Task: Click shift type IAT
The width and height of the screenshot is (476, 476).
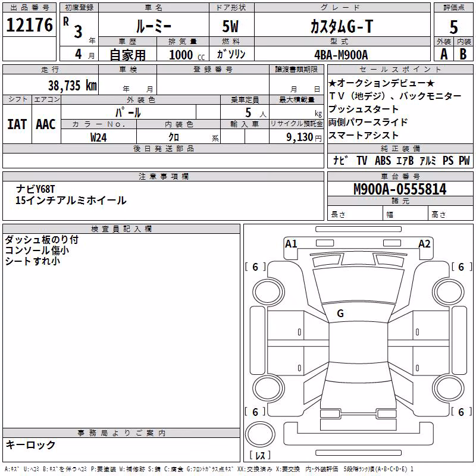Action: point(17,124)
